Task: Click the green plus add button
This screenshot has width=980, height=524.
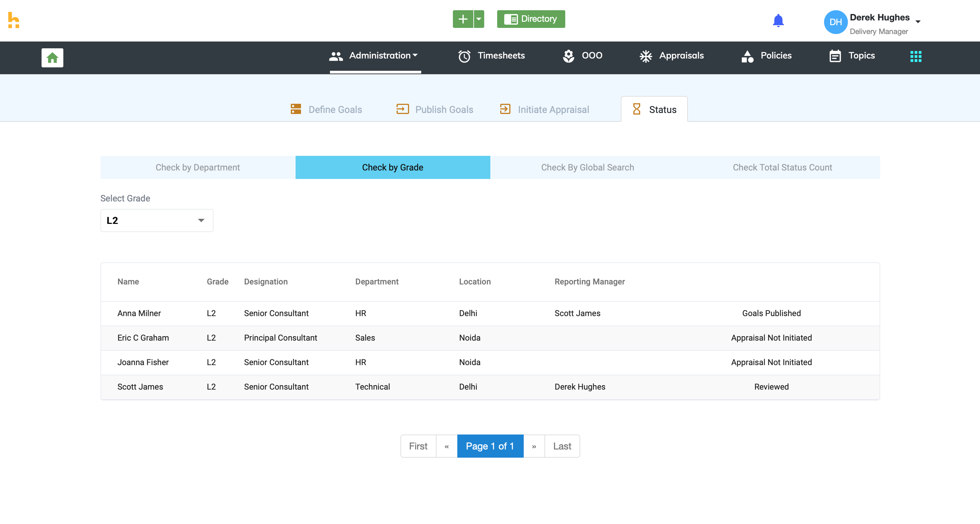Action: (x=463, y=19)
